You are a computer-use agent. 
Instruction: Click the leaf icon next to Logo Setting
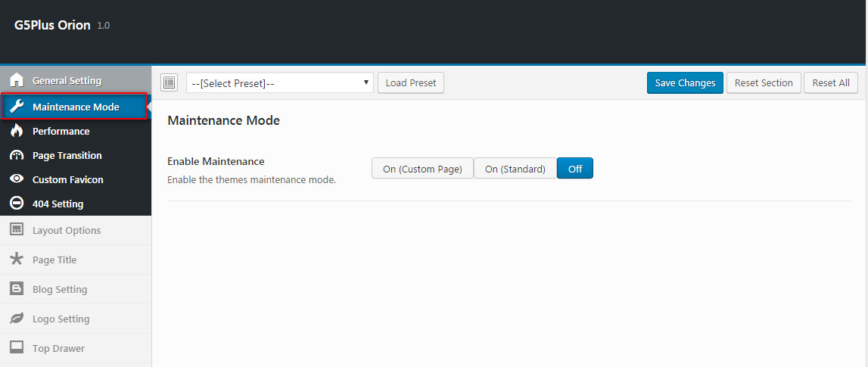pyautogui.click(x=17, y=319)
